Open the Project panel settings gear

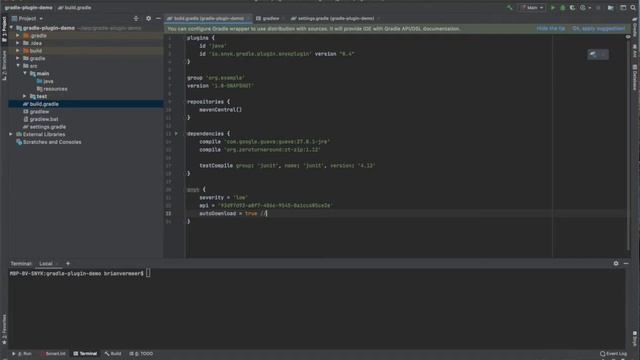pos(148,18)
